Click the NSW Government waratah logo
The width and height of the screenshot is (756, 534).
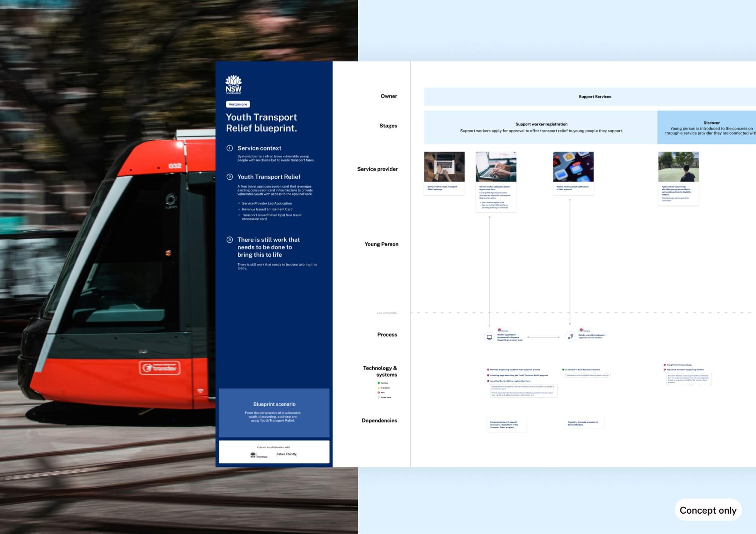click(233, 84)
